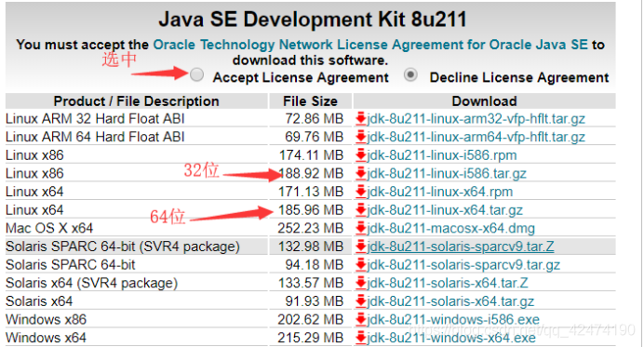Click the Java SE Development Kit 8u211 heading
Viewport: 644px width, 347px height.
(313, 20)
